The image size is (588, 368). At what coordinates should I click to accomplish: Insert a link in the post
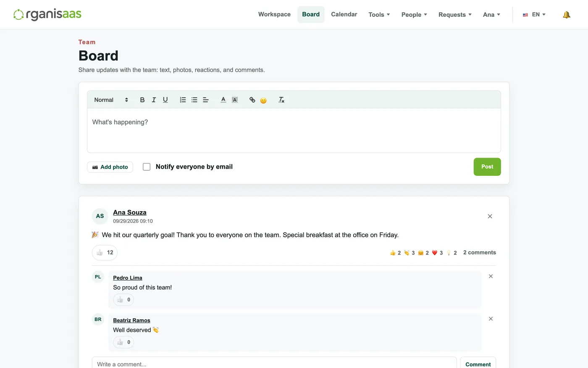coord(252,100)
